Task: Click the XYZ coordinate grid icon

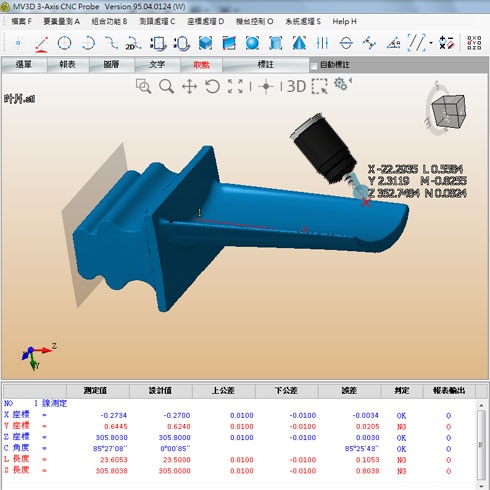Action: coord(474,43)
